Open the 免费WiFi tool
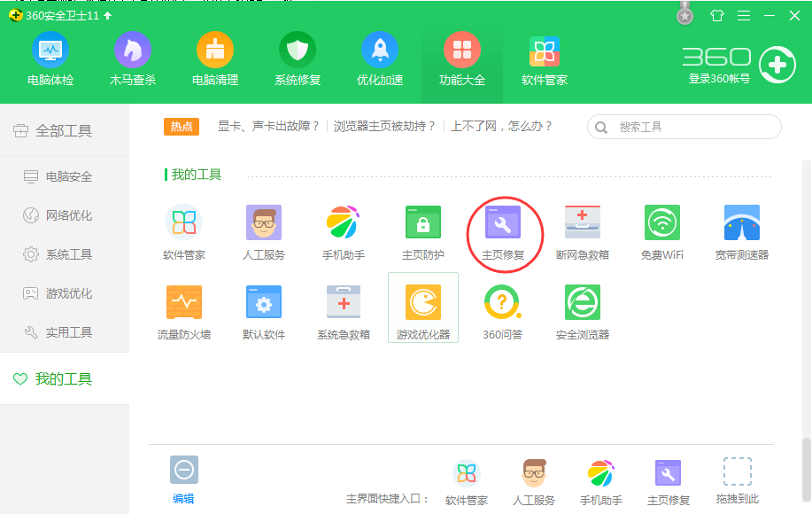The image size is (812, 514). tap(661, 232)
